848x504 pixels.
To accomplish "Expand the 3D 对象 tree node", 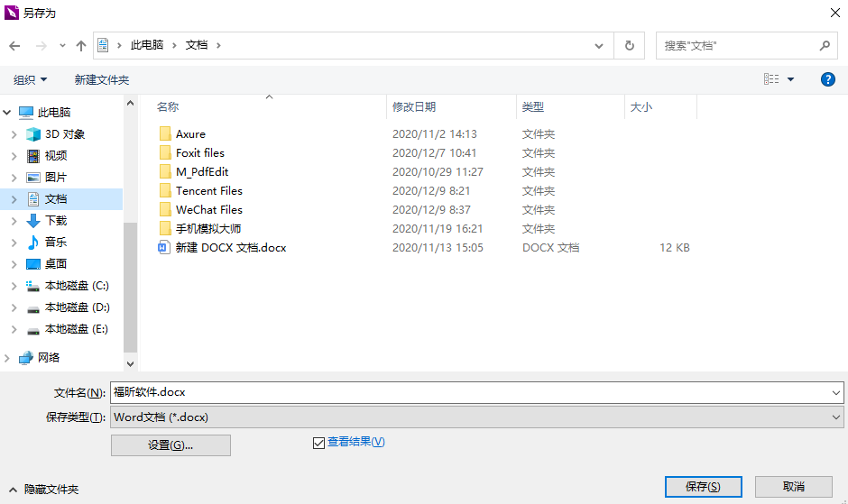I will [14, 134].
